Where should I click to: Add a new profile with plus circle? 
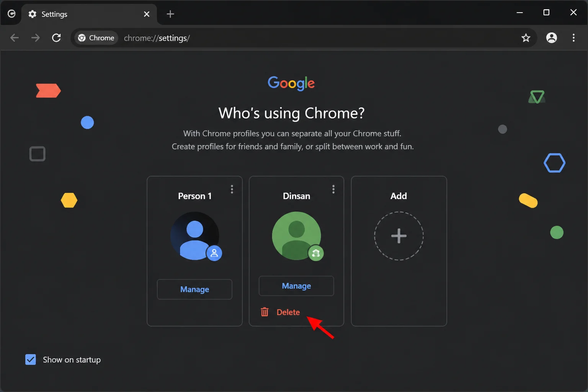[399, 236]
